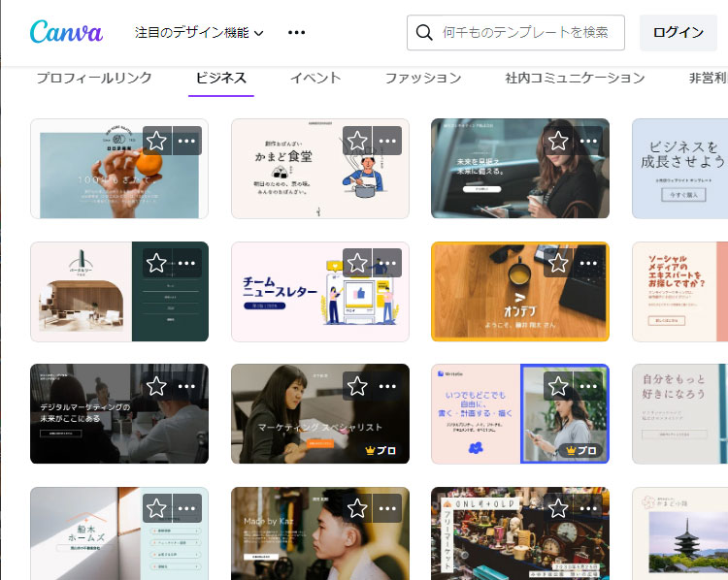Open the ファッション tab
This screenshot has height=580, width=728.
[423, 78]
